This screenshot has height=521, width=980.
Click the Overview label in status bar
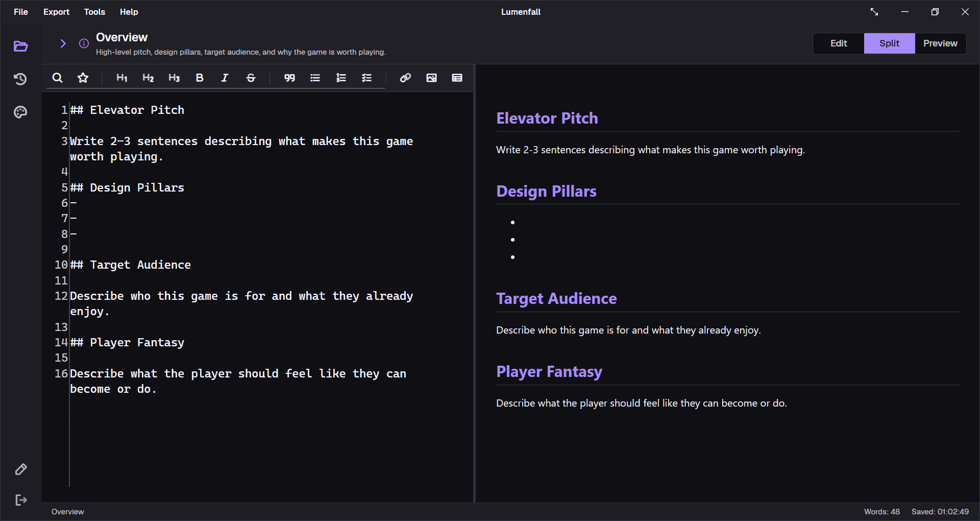67,512
